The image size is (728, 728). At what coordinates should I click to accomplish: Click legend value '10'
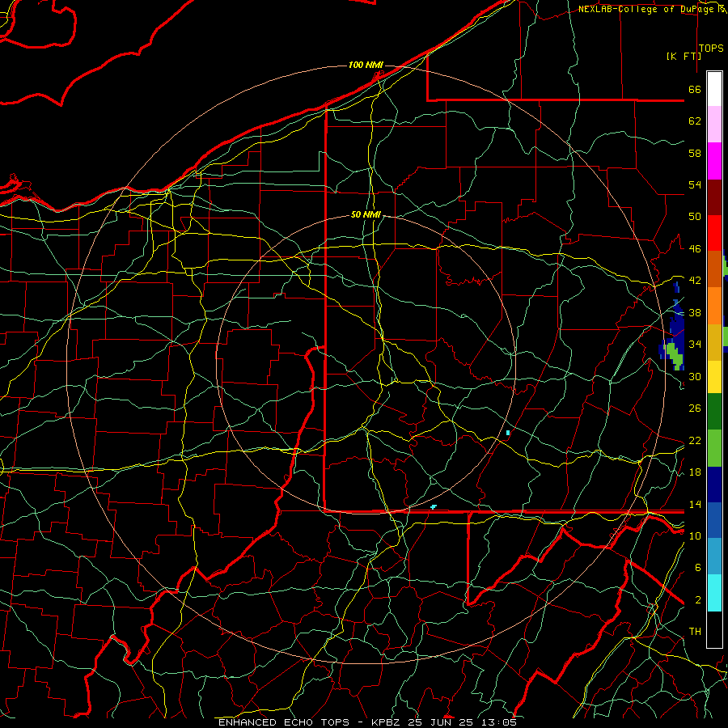click(695, 535)
